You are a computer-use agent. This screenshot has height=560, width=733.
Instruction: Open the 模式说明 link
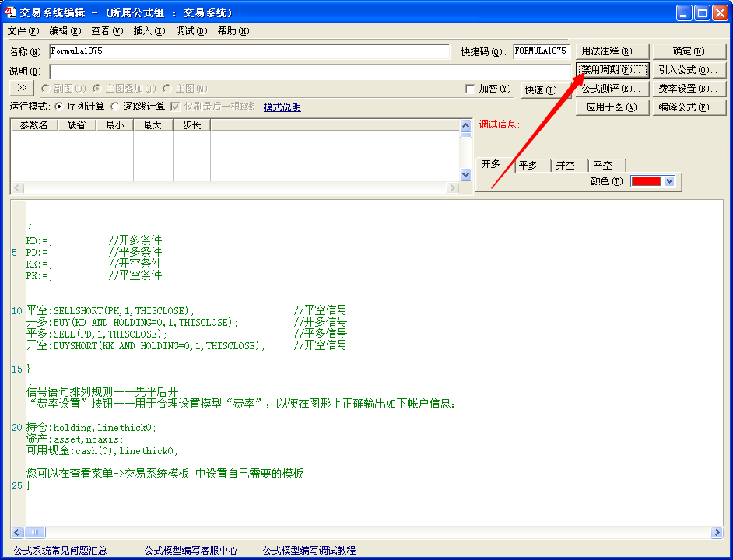point(282,107)
